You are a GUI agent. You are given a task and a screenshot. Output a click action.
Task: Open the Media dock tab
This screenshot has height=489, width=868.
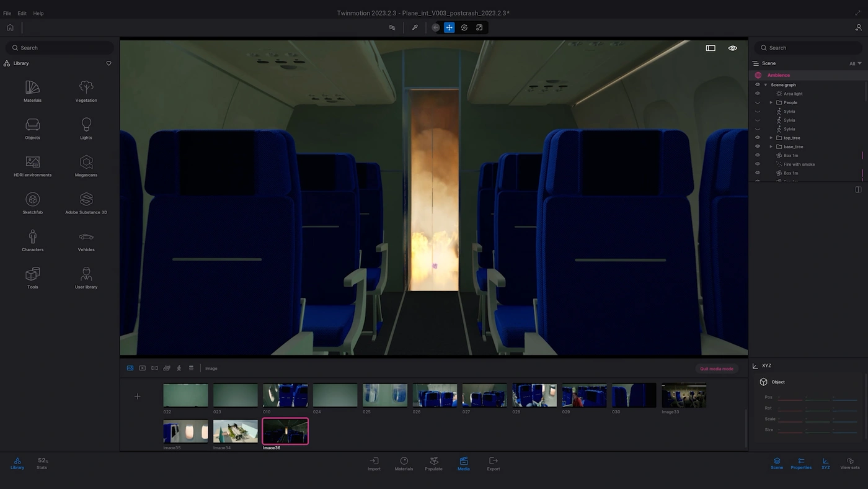[463, 464]
